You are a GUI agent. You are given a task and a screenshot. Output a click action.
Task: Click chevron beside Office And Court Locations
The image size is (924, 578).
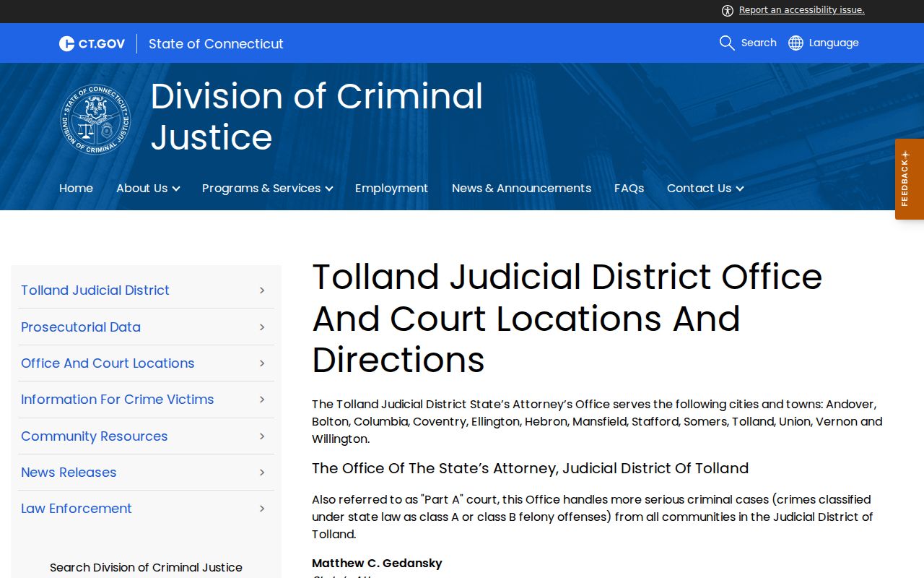coord(262,363)
